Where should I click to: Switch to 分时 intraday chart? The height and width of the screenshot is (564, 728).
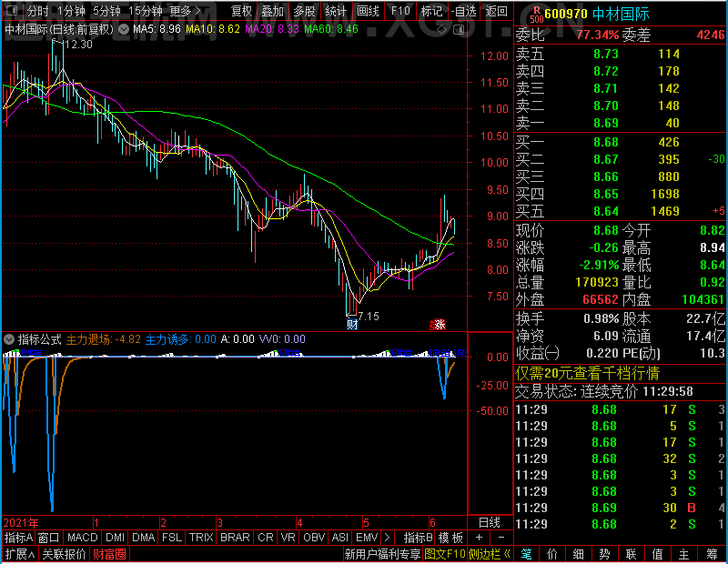click(x=37, y=11)
